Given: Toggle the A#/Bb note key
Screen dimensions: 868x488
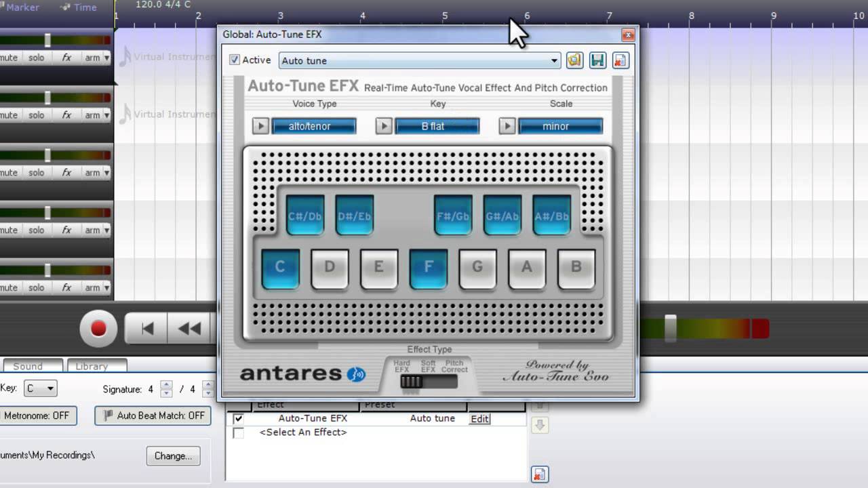Looking at the screenshot, I should pos(551,216).
